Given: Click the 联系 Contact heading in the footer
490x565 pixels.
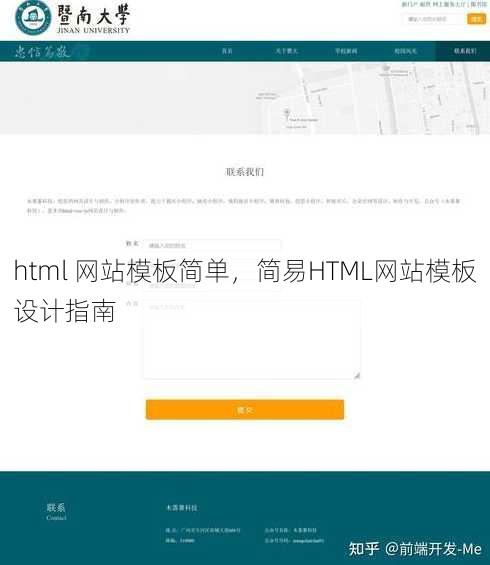Looking at the screenshot, I should click(x=56, y=512).
